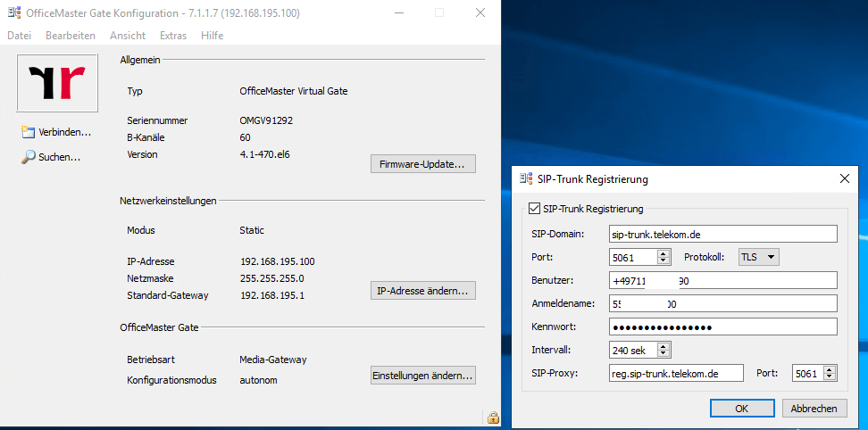Click the Betriebsart value Media-Gateway
This screenshot has height=430, width=868.
click(x=273, y=360)
